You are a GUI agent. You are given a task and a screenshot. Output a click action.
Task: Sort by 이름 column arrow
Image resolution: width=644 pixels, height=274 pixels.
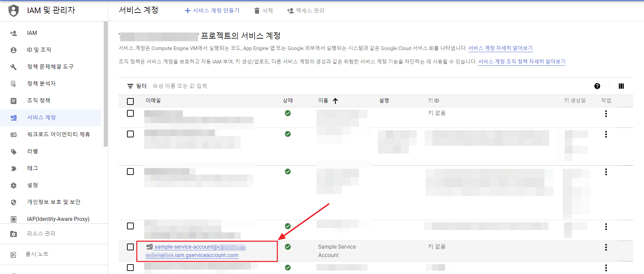click(x=335, y=101)
